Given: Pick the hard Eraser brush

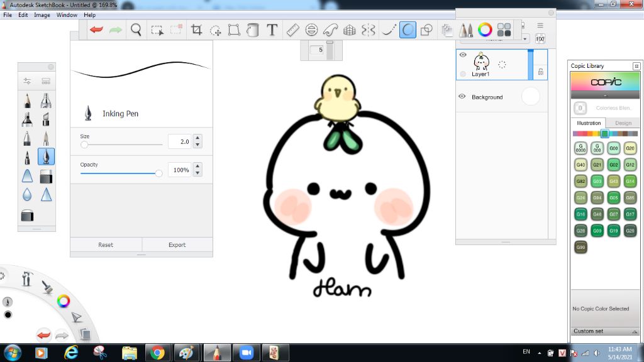Looking at the screenshot, I should click(x=46, y=177).
